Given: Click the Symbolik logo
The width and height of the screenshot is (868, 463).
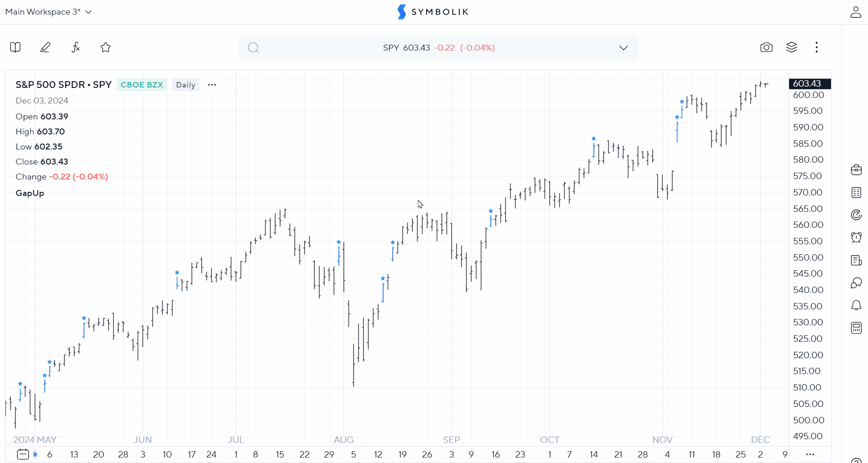Looking at the screenshot, I should pyautogui.click(x=433, y=12).
